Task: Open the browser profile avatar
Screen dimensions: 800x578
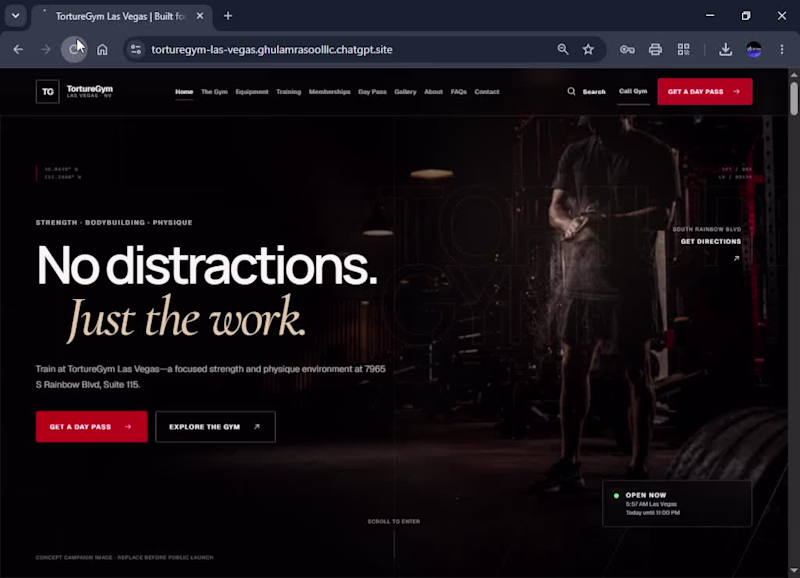Action: tap(754, 49)
